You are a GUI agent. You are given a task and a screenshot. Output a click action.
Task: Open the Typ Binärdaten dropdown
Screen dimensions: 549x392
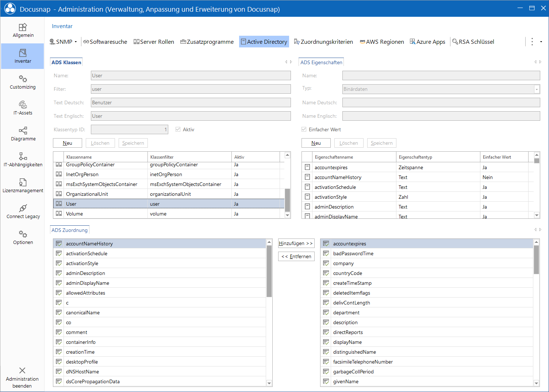coord(537,89)
